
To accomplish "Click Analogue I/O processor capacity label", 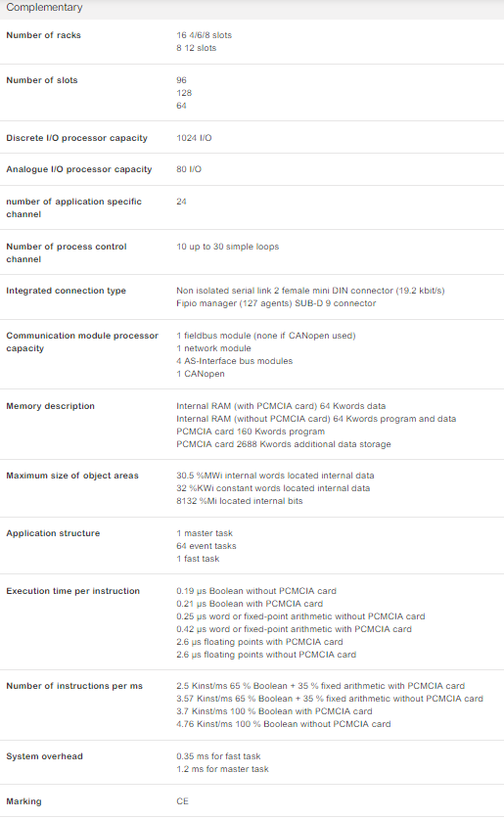I will tap(79, 169).
